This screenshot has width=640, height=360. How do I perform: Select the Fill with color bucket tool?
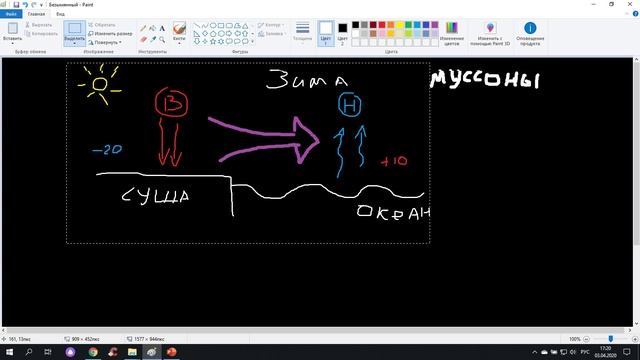(x=153, y=29)
